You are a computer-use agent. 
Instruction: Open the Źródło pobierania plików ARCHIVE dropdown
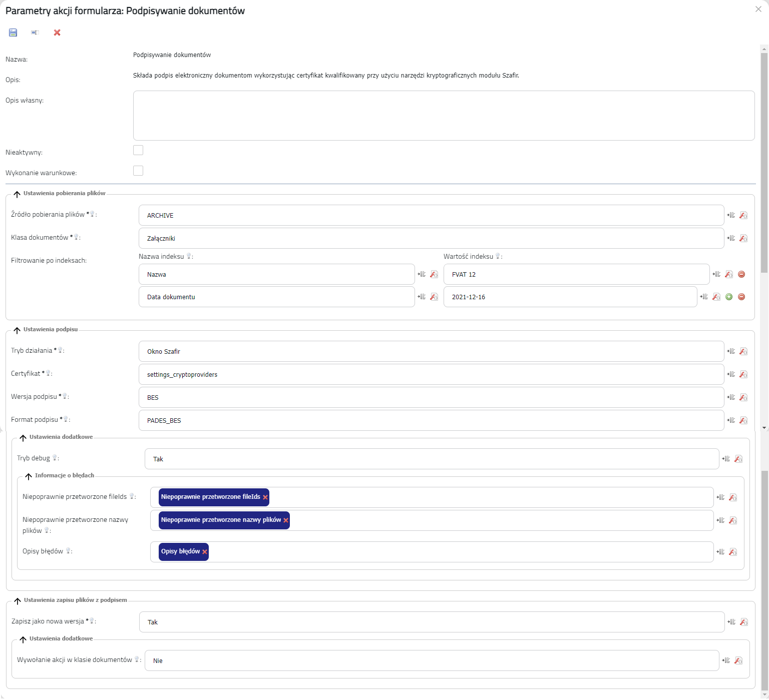tap(431, 216)
